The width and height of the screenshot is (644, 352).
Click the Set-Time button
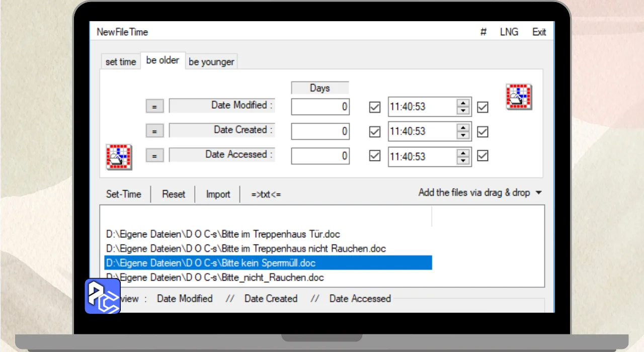[124, 194]
